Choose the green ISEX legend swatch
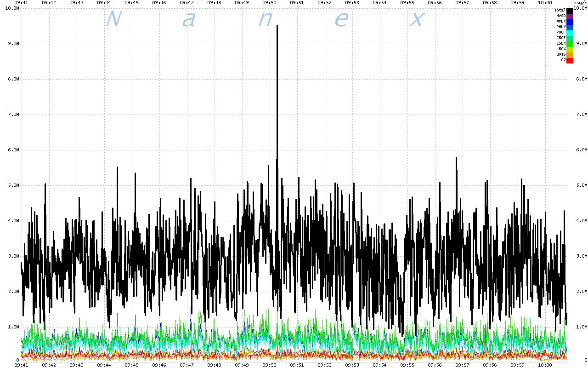 (570, 44)
